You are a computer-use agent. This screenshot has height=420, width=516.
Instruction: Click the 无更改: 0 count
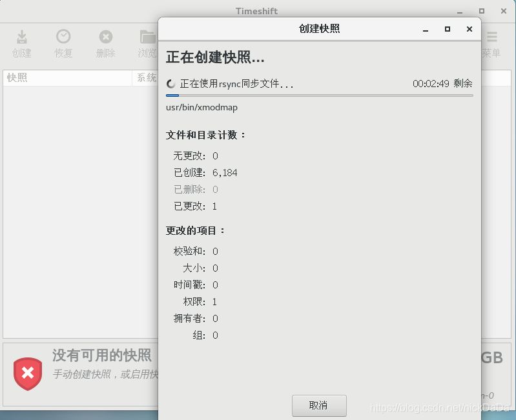[196, 155]
